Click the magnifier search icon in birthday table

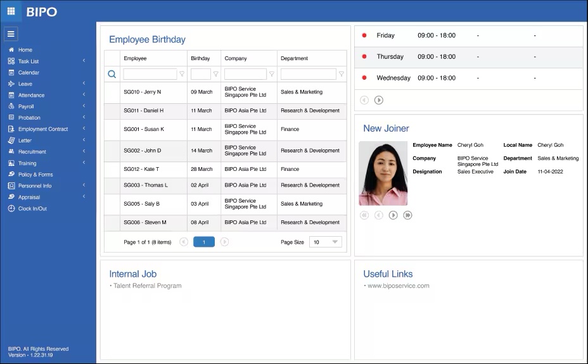click(112, 74)
